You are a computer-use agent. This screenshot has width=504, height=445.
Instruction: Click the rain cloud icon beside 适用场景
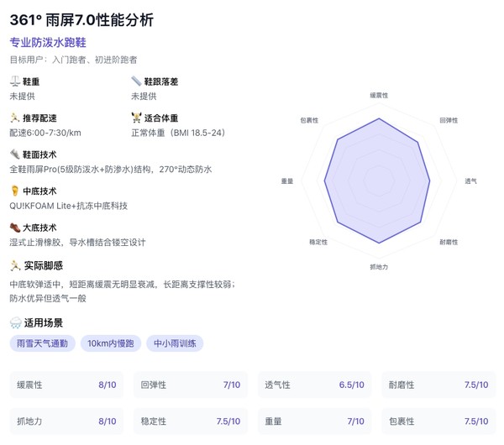coord(15,322)
